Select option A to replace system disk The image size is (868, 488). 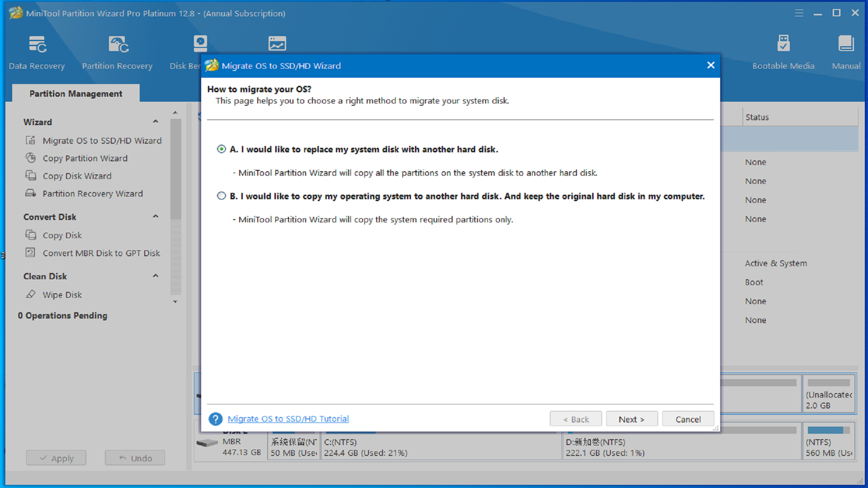point(221,149)
